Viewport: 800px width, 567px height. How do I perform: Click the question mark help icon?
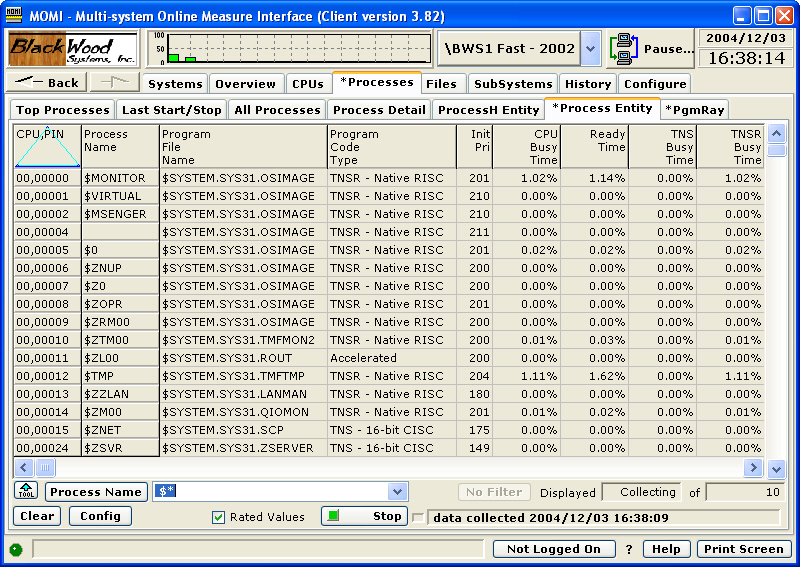(629, 549)
